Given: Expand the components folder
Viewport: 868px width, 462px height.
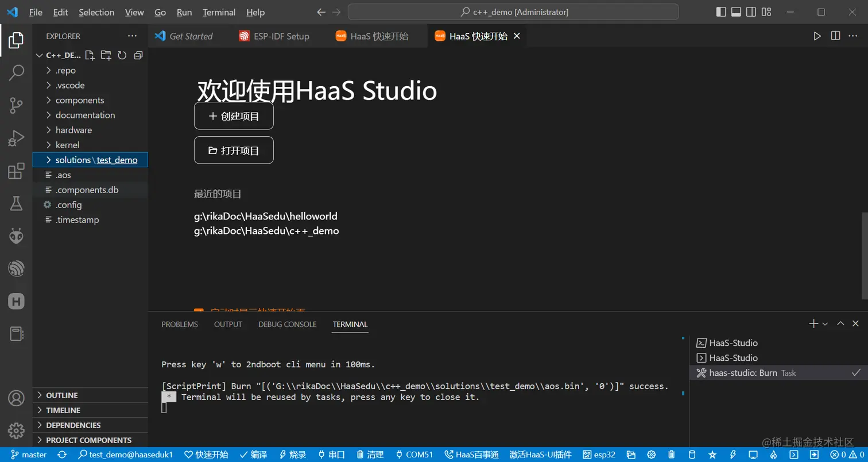Looking at the screenshot, I should pos(90,101).
